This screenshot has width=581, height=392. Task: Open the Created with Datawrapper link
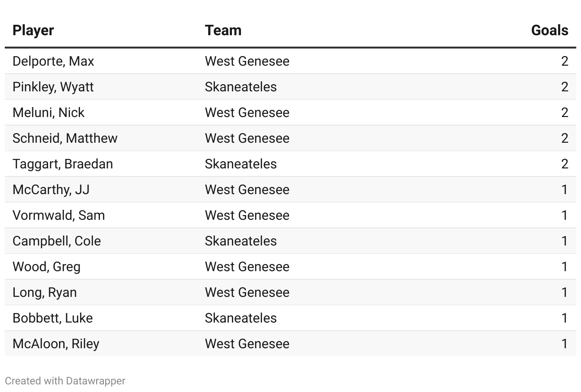click(65, 381)
